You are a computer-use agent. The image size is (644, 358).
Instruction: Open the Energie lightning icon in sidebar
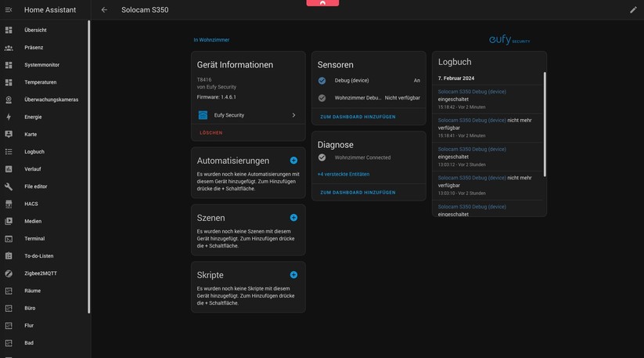9,117
